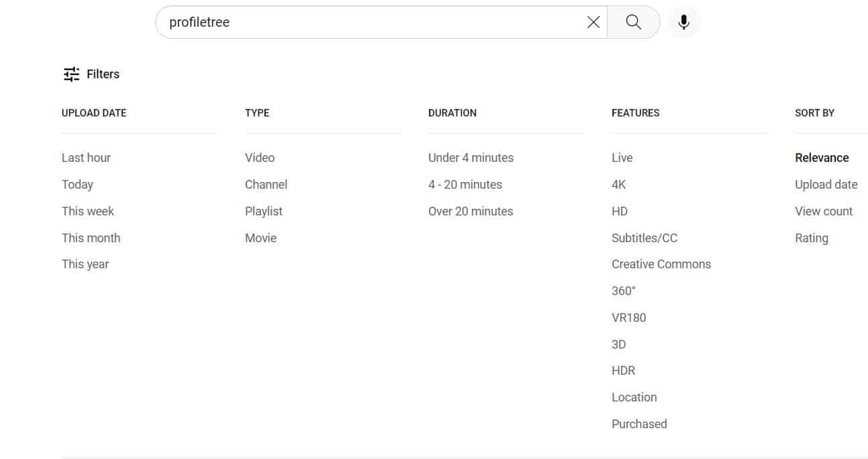Sort results by Relevance
The height and width of the screenshot is (459, 868).
[822, 158]
